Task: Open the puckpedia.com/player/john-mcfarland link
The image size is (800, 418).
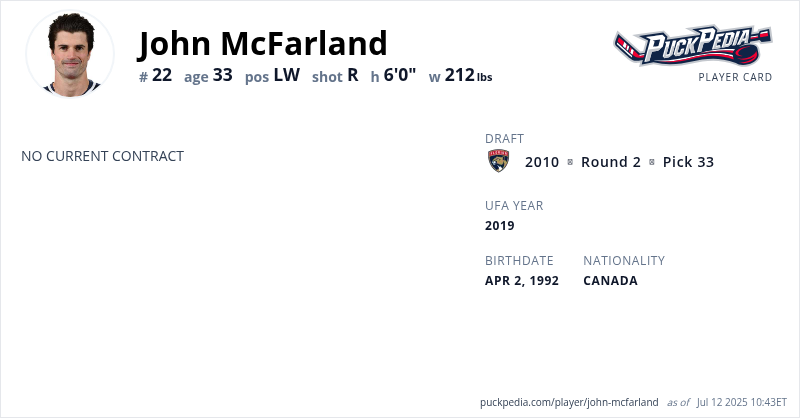Action: tap(569, 401)
